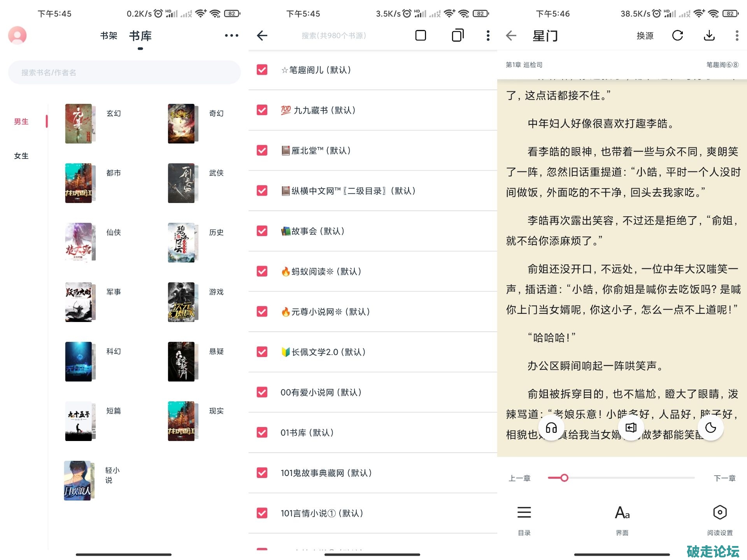Switch to the 书架 tab
Screen dimensions: 747x560
[109, 36]
